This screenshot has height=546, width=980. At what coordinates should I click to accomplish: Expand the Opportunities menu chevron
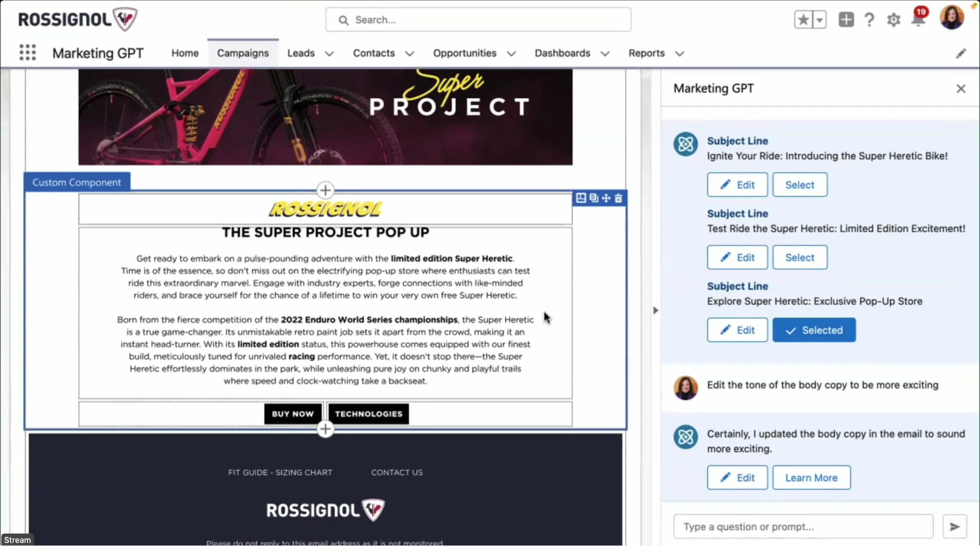(511, 53)
